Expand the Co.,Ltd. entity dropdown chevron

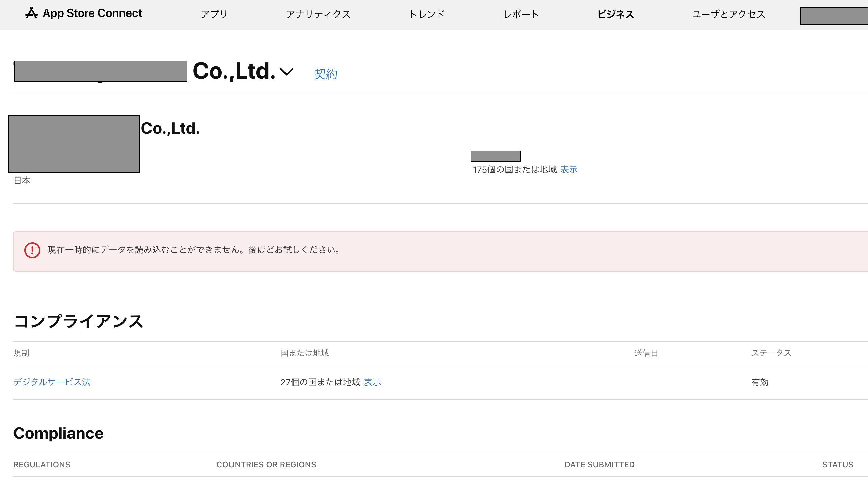click(287, 72)
